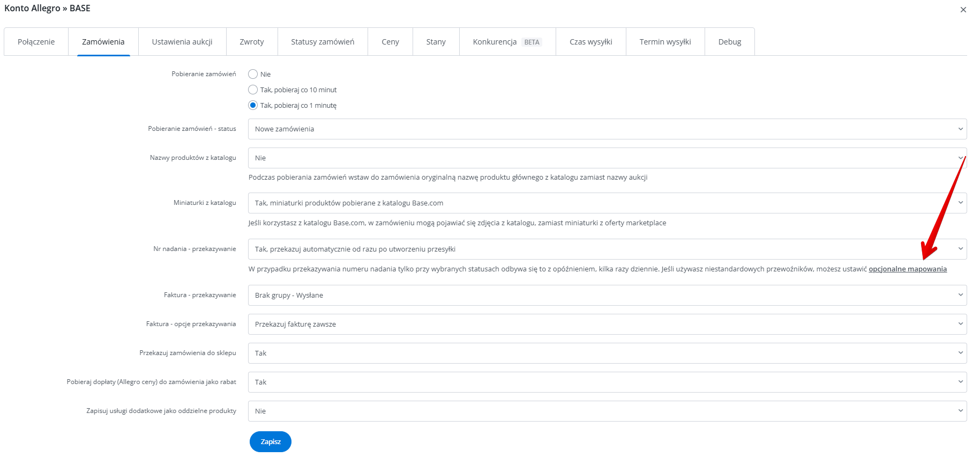Open 'Zapisuj usługi dodatkowe' dropdown
This screenshot has height=472, width=980.
(x=607, y=411)
